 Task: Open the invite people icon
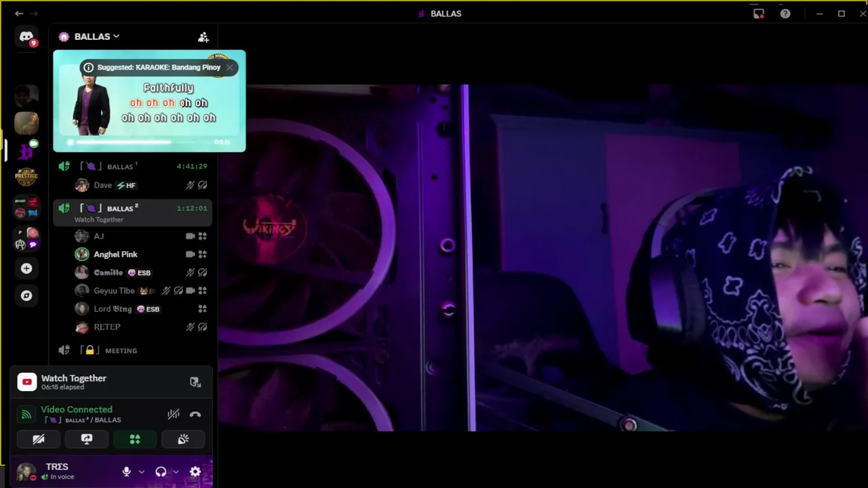(x=203, y=37)
